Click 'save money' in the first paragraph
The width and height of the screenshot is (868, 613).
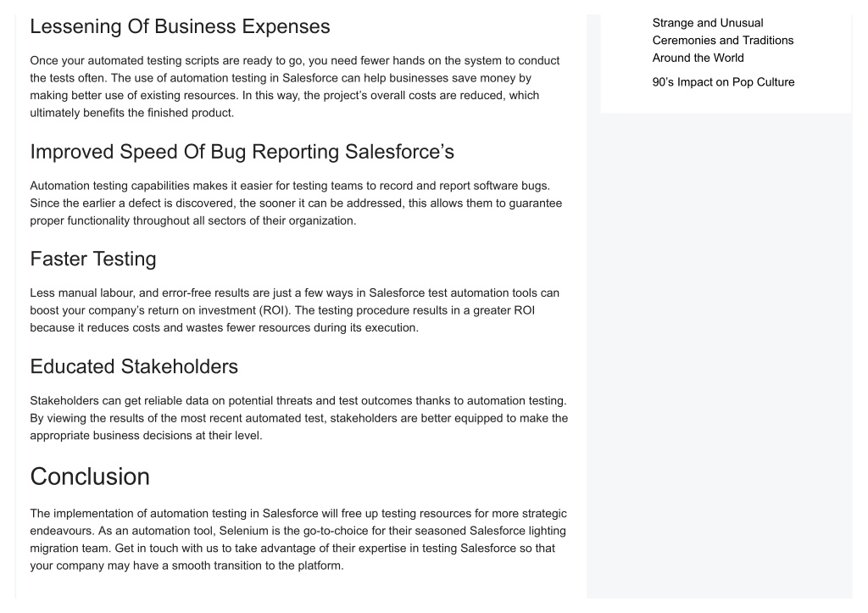click(484, 78)
